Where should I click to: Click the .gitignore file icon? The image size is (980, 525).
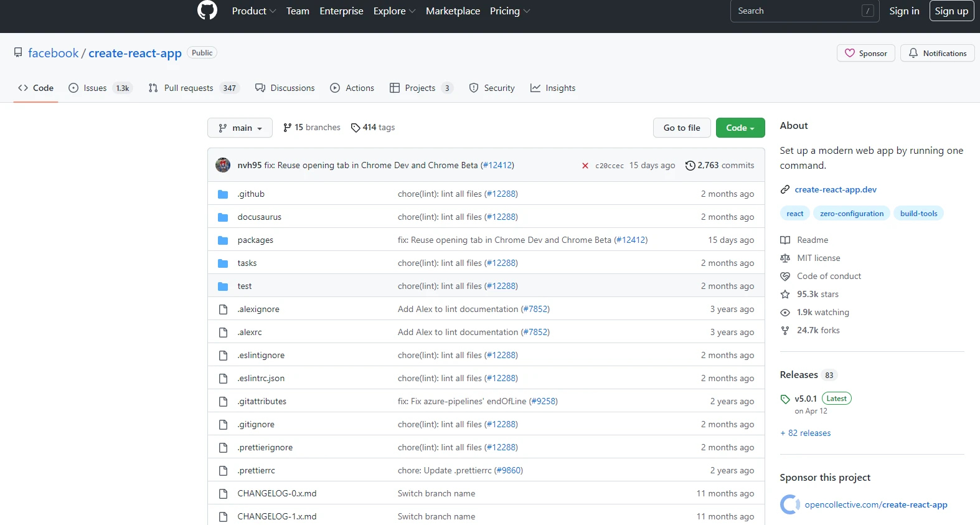[223, 425]
